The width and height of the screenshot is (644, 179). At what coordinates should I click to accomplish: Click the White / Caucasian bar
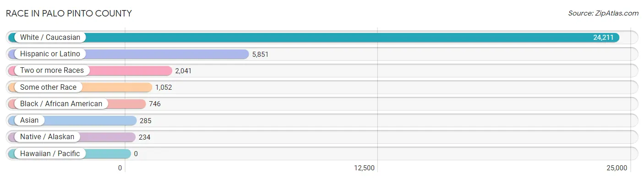314,38
